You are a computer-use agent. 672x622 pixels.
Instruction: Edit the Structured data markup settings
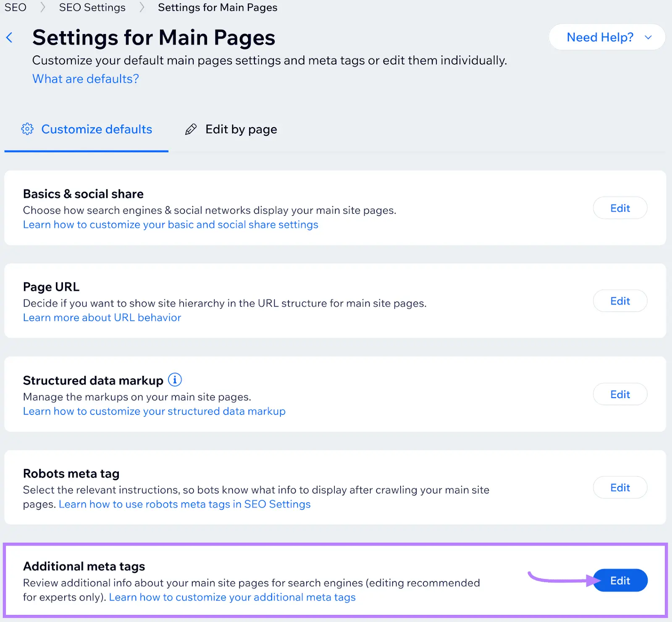[620, 394]
